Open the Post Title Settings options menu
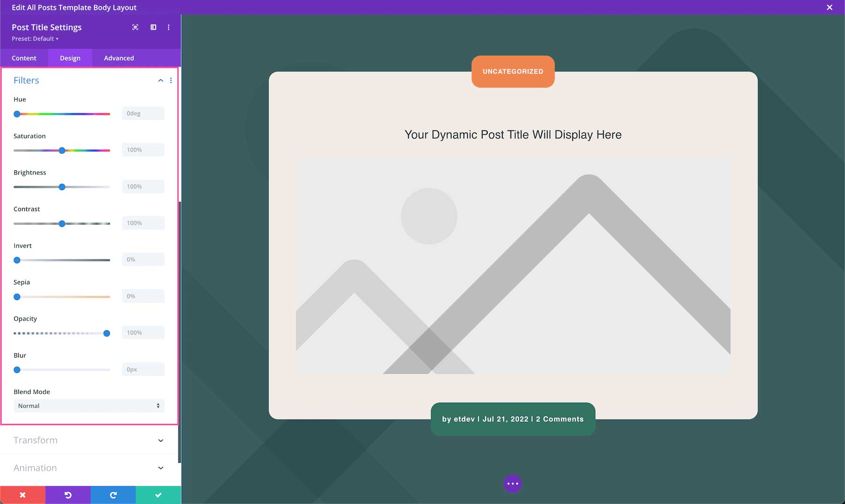Screen dimensions: 845x504 point(169,27)
